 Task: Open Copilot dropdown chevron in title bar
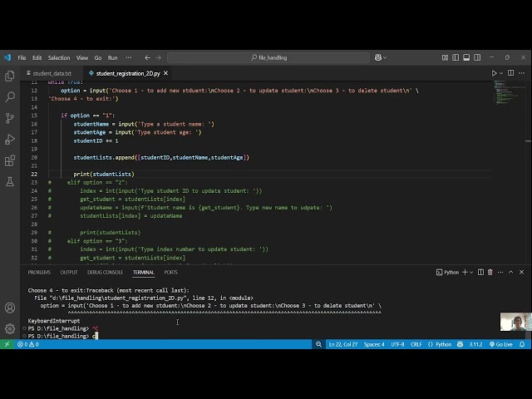[x=385, y=57]
